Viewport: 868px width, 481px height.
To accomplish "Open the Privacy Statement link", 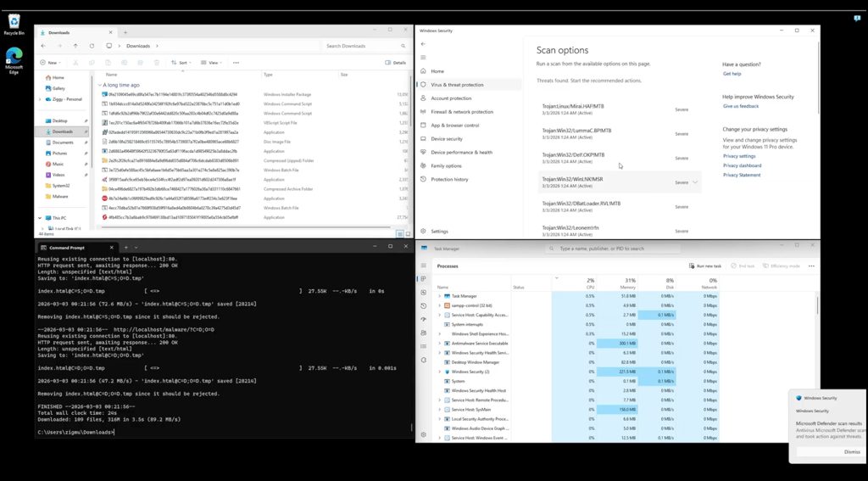I will tap(741, 175).
